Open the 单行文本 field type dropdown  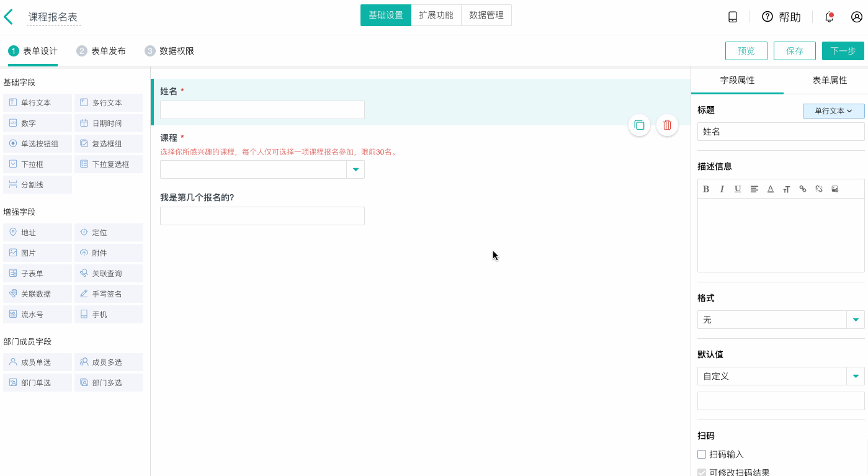click(x=833, y=111)
